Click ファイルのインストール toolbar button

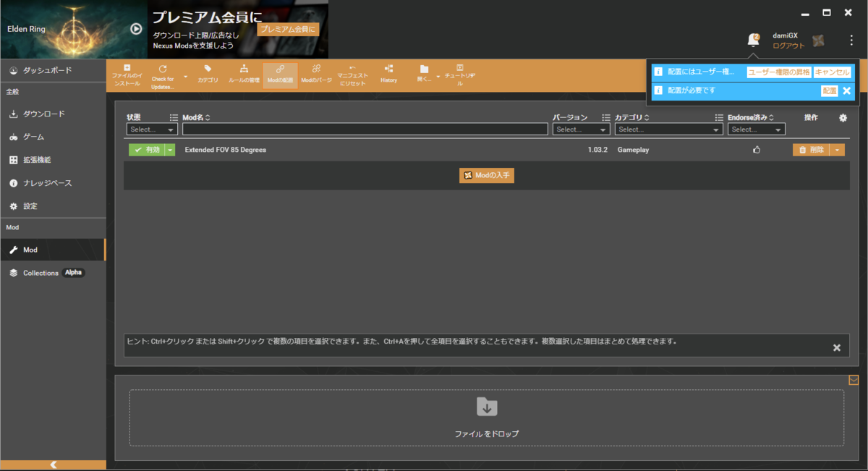coord(127,75)
